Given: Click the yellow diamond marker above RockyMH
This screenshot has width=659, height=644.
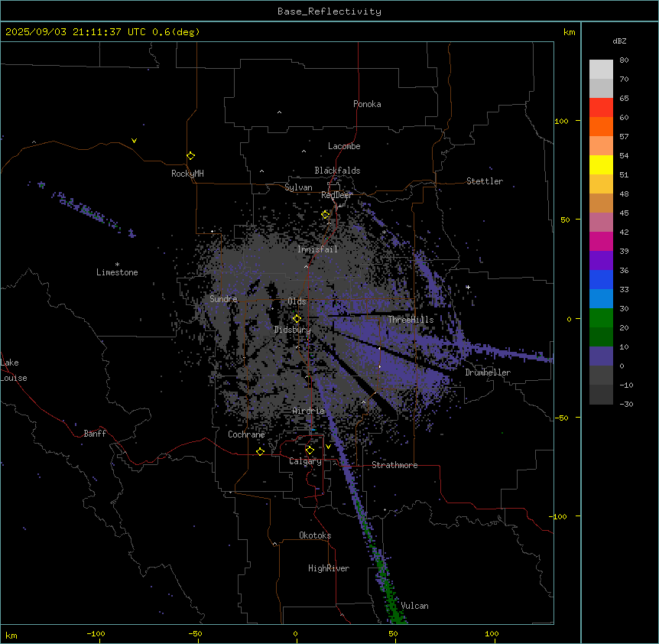Looking at the screenshot, I should pos(190,155).
